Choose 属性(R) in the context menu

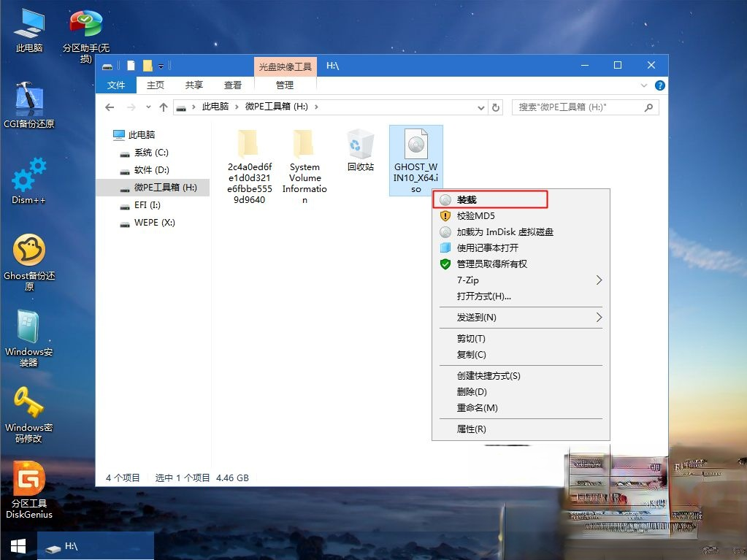pos(521,429)
